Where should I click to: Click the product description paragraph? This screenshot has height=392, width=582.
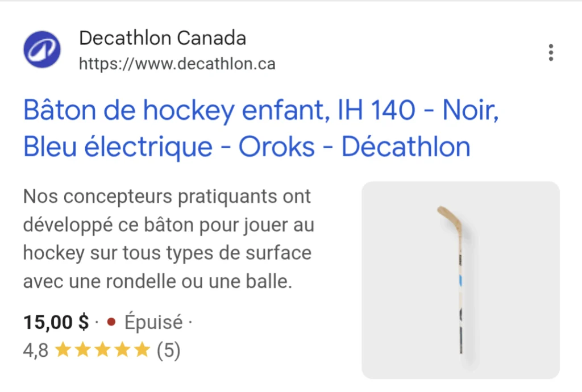168,239
